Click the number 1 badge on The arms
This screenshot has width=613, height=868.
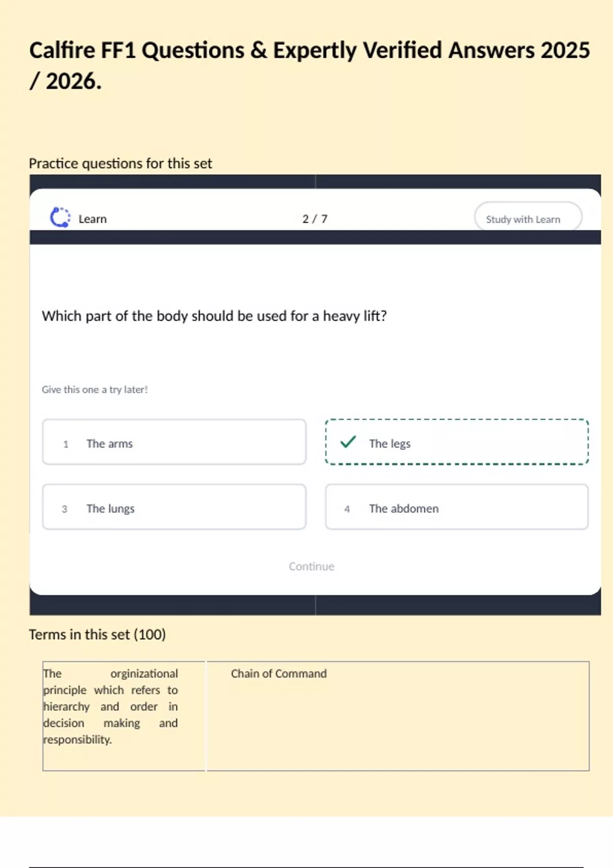point(66,444)
